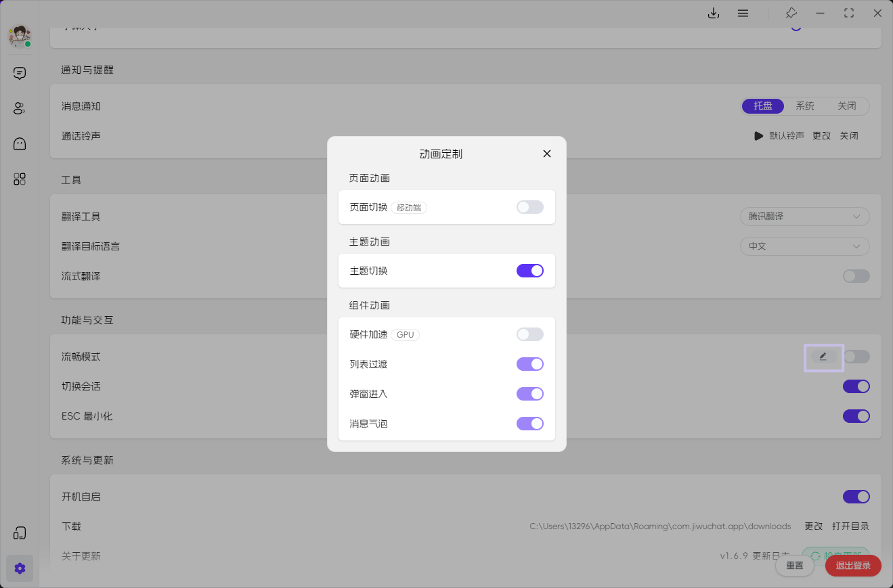This screenshot has height=588, width=893.
Task: Click 关闭 for 通话铃声
Action: [x=849, y=136]
